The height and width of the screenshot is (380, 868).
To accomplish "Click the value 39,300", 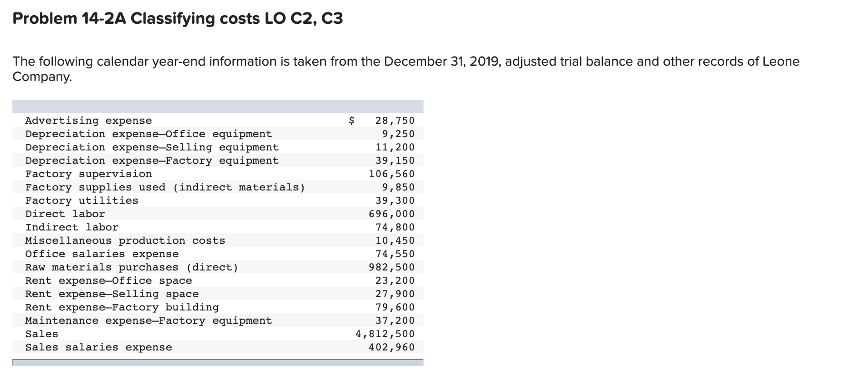I will pos(395,201).
